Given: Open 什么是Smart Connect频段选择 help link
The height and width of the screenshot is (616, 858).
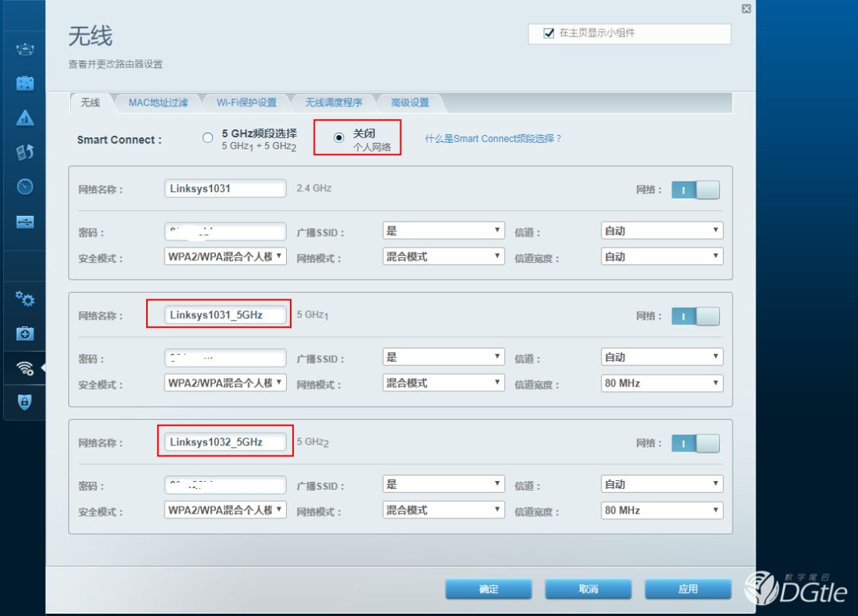Looking at the screenshot, I should (x=493, y=139).
